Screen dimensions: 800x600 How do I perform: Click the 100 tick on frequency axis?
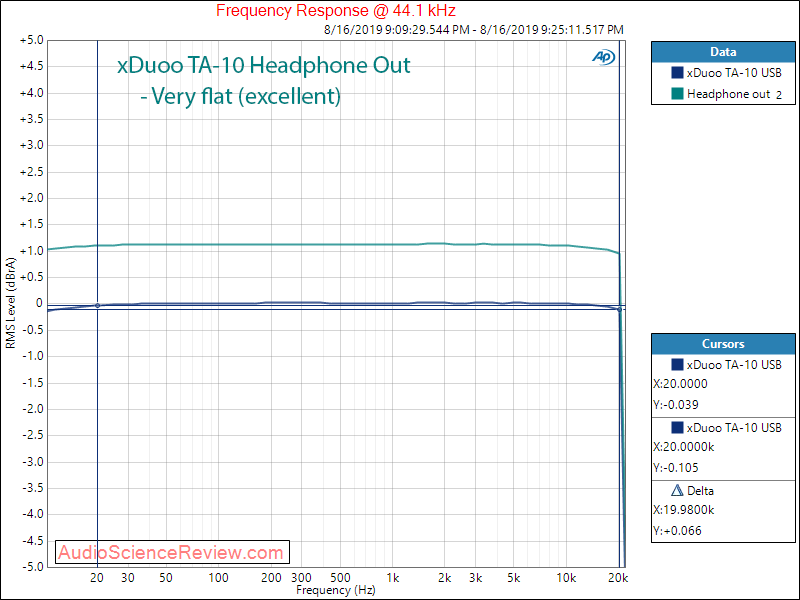218,578
